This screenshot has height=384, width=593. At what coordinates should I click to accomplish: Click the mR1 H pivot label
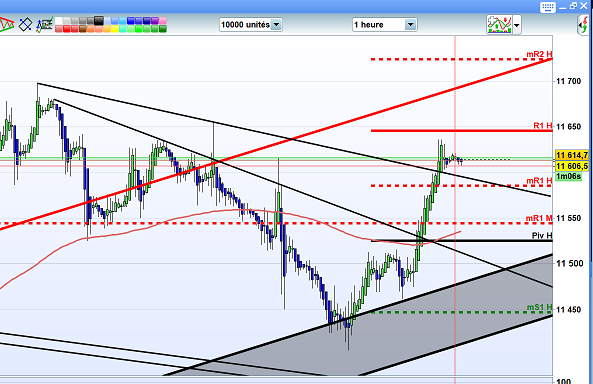[x=539, y=181]
